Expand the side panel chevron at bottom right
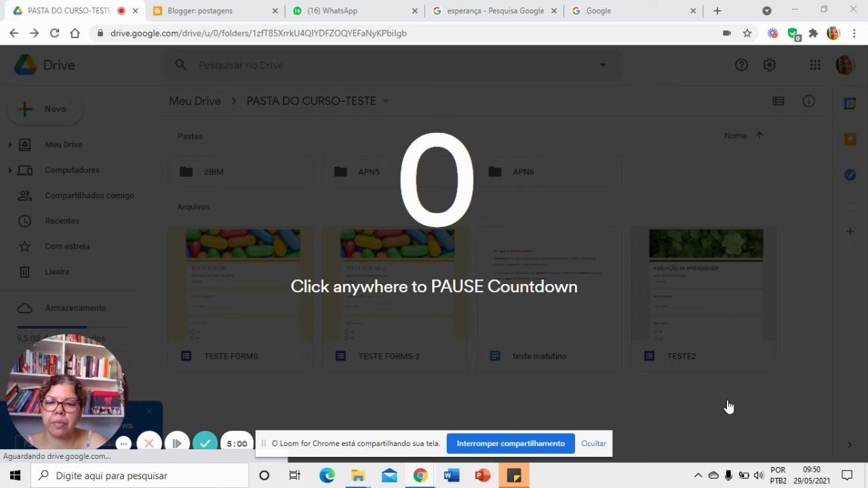The width and height of the screenshot is (868, 488). click(x=850, y=445)
